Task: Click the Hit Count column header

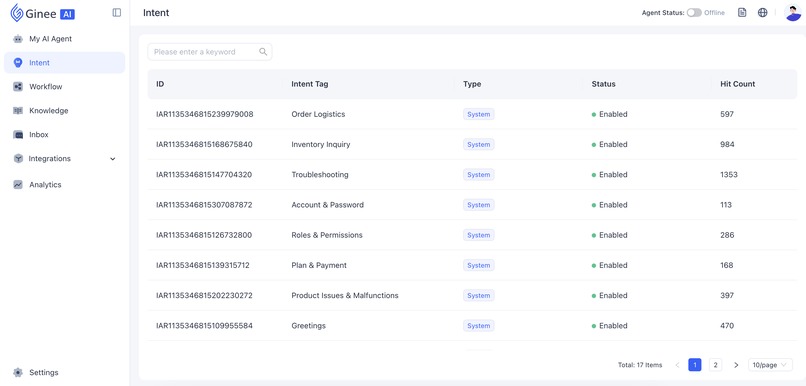Action: (738, 84)
